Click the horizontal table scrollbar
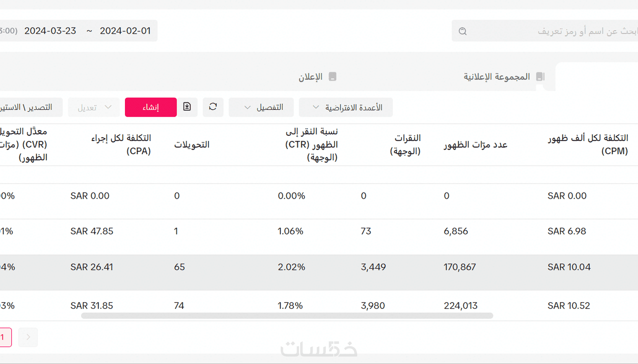Screen dimensions: 638x364 coord(287,316)
